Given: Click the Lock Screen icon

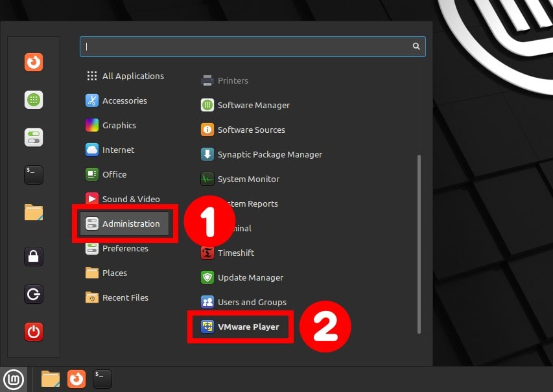Looking at the screenshot, I should tap(34, 257).
